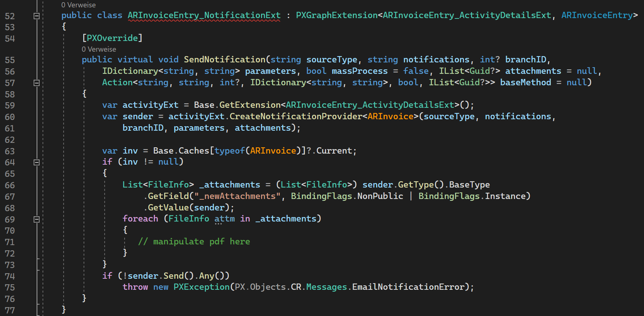Click PXException on line 75

point(201,287)
